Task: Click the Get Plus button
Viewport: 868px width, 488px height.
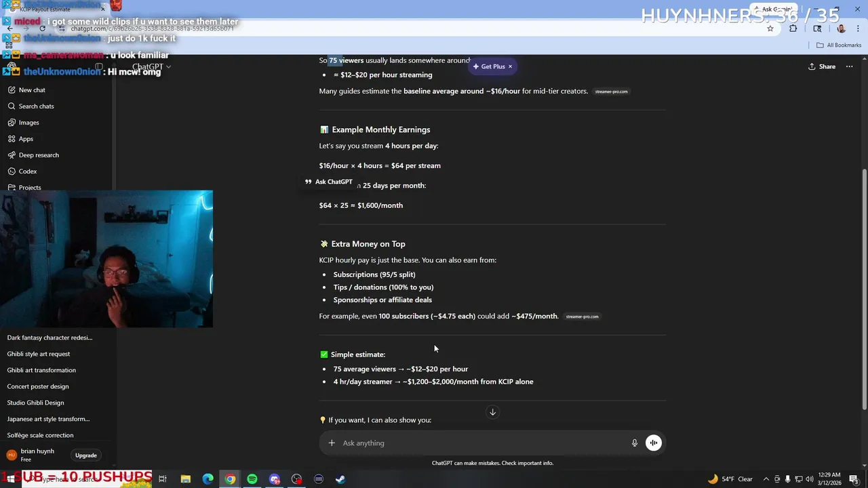Action: [489, 66]
